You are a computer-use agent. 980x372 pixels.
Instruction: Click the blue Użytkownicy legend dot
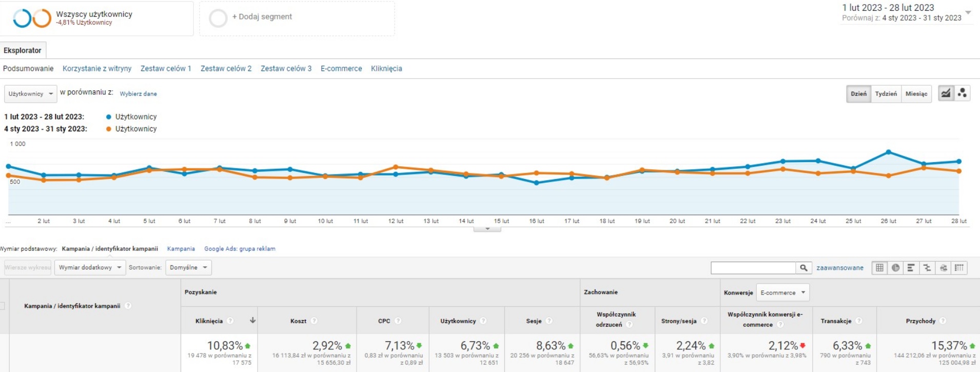click(108, 117)
